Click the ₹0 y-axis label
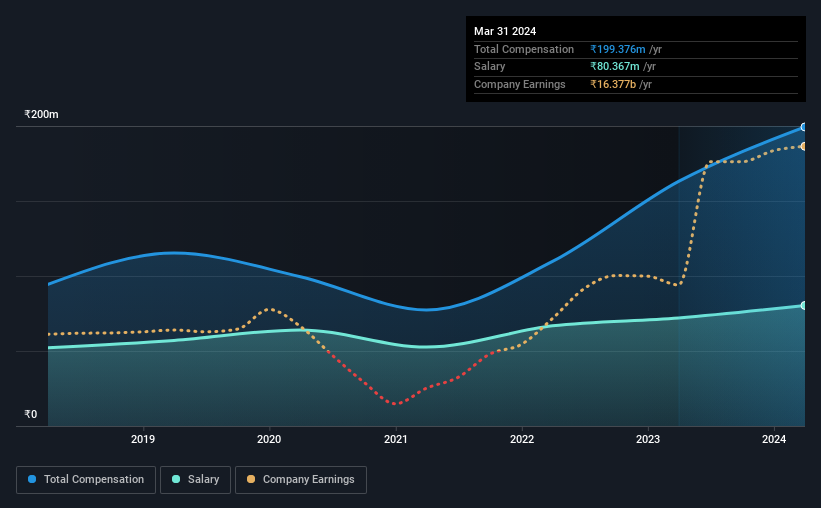The width and height of the screenshot is (821, 508). pyautogui.click(x=31, y=414)
